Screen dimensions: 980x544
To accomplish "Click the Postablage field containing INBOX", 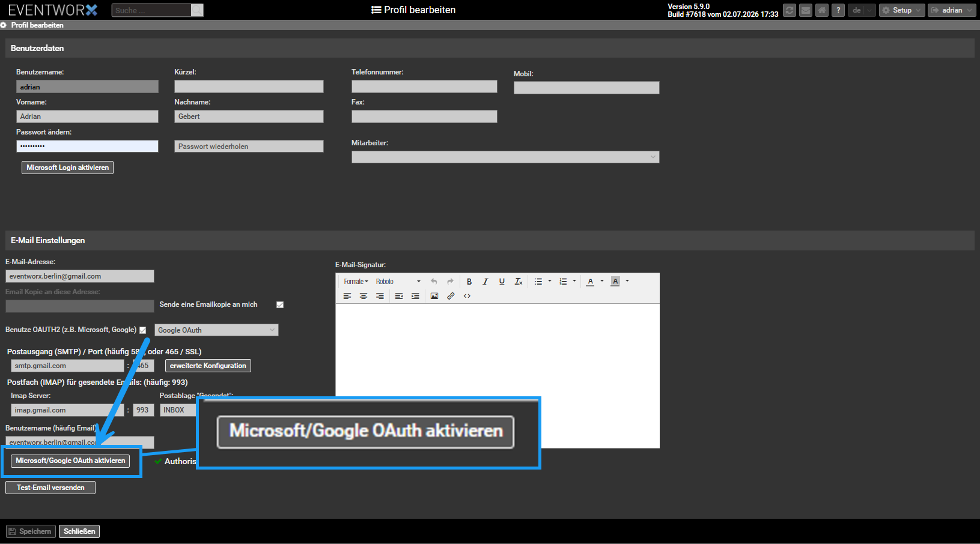I will [x=178, y=410].
